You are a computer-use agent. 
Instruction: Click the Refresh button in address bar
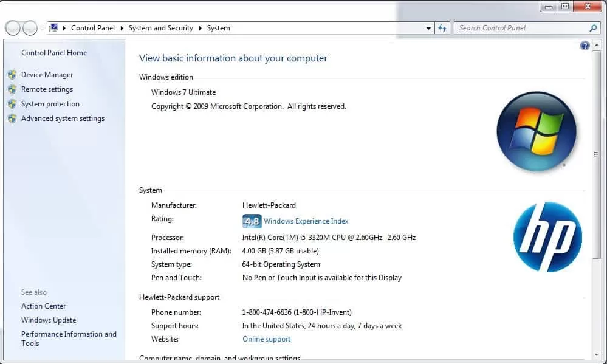click(x=442, y=28)
